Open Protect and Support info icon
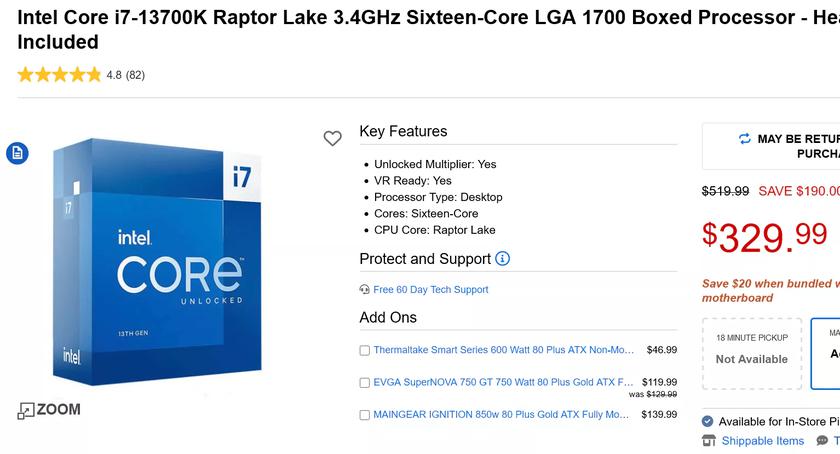The image size is (840, 454). tap(503, 258)
